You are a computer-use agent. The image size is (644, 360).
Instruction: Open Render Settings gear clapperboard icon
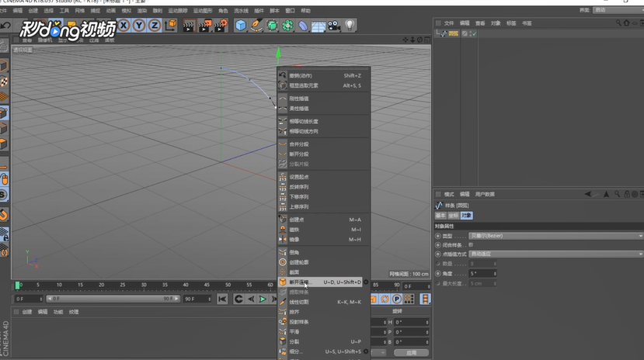[x=221, y=26]
